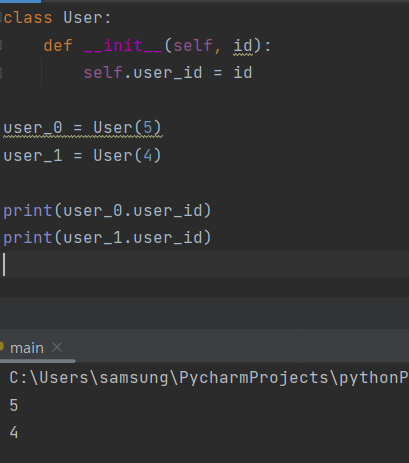Select the 'main' run tab

27,348
